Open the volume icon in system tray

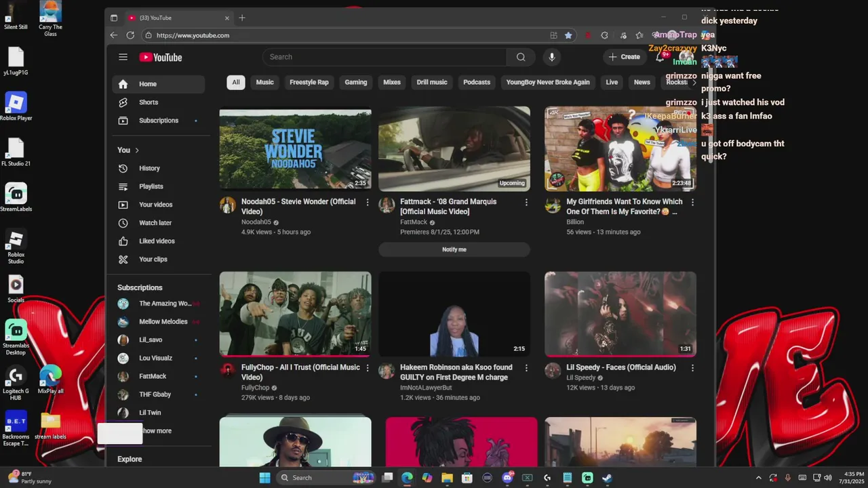(x=827, y=478)
